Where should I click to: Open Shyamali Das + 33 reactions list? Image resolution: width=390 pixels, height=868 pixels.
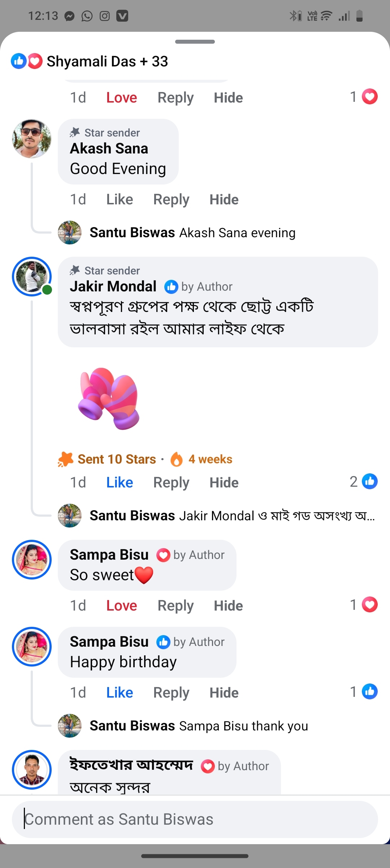click(x=107, y=61)
